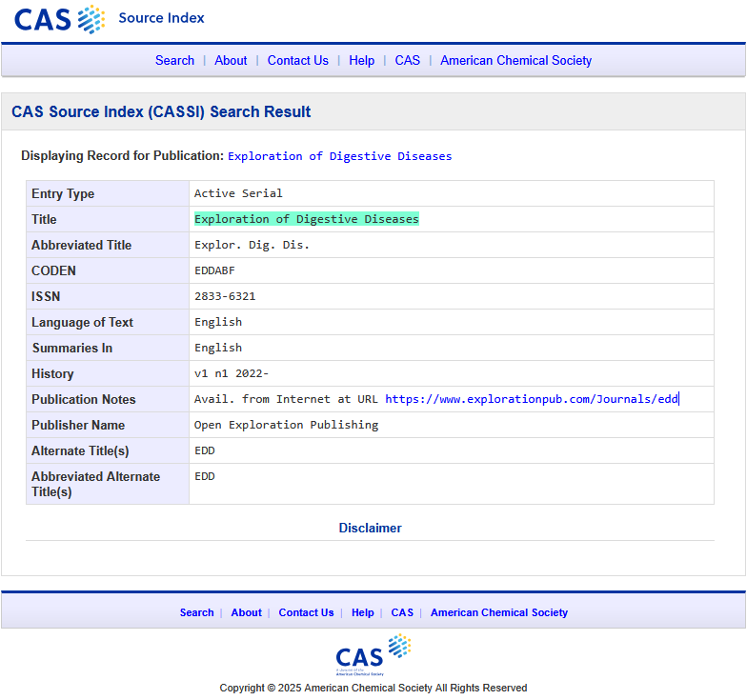
Task: Click the Title row label
Action: pos(44,219)
